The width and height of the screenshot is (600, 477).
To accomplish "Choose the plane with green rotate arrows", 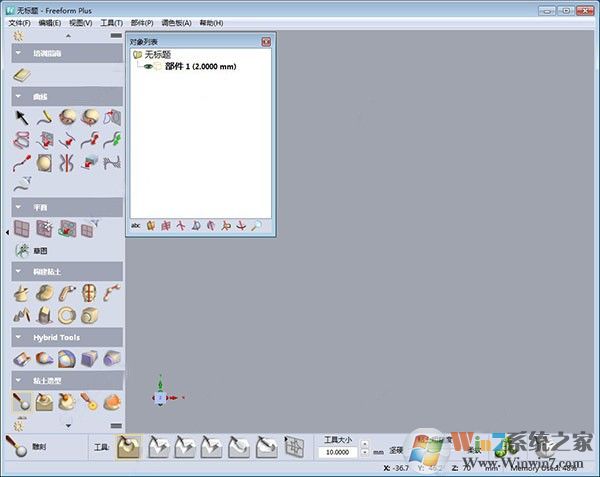I will (x=67, y=229).
